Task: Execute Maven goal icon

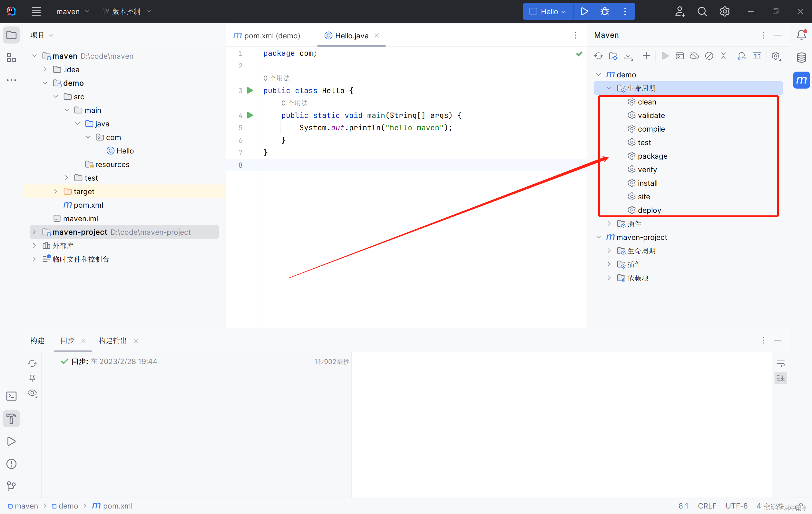Action: click(680, 56)
